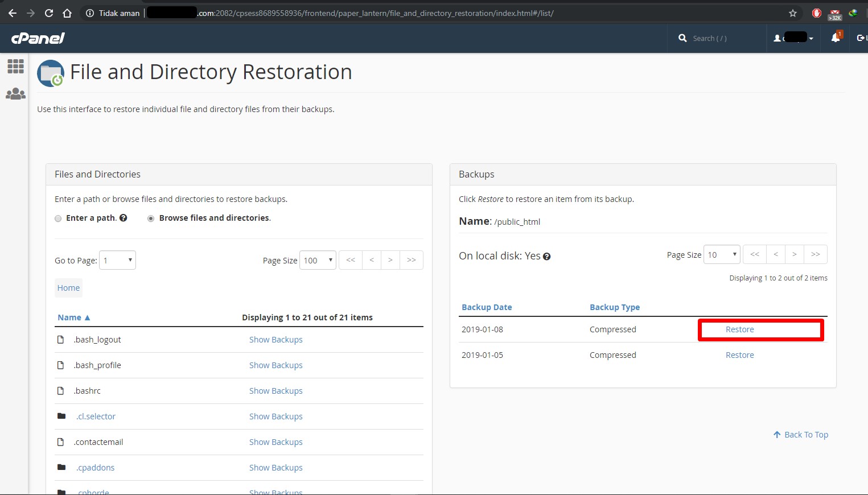The image size is (868, 495).
Task: Click the notifications bell icon
Action: click(x=835, y=38)
